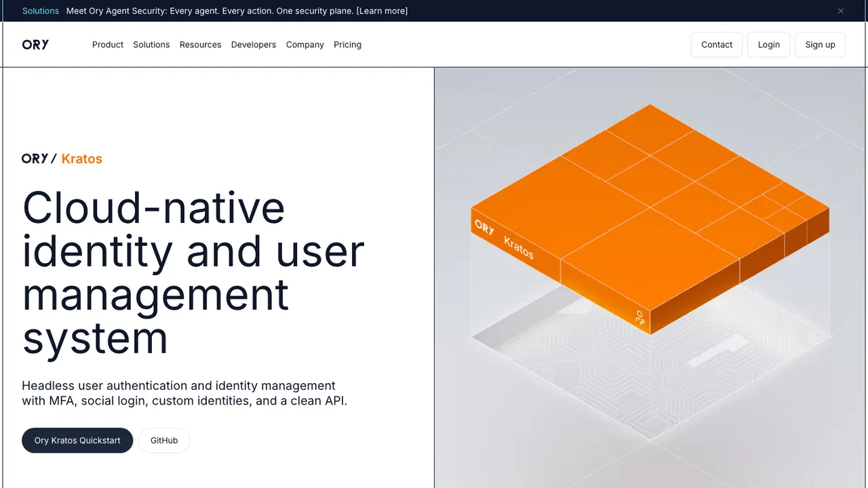Click the Ory logo above the headline

pyautogui.click(x=35, y=159)
